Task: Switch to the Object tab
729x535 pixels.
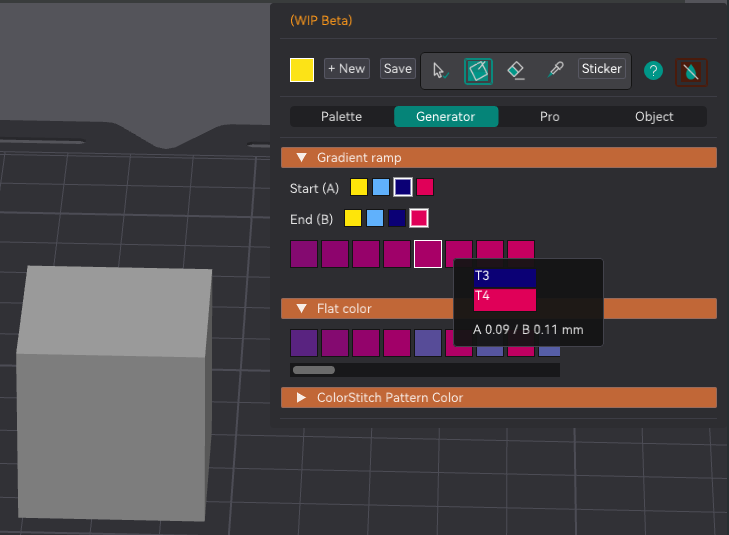Action: click(654, 117)
